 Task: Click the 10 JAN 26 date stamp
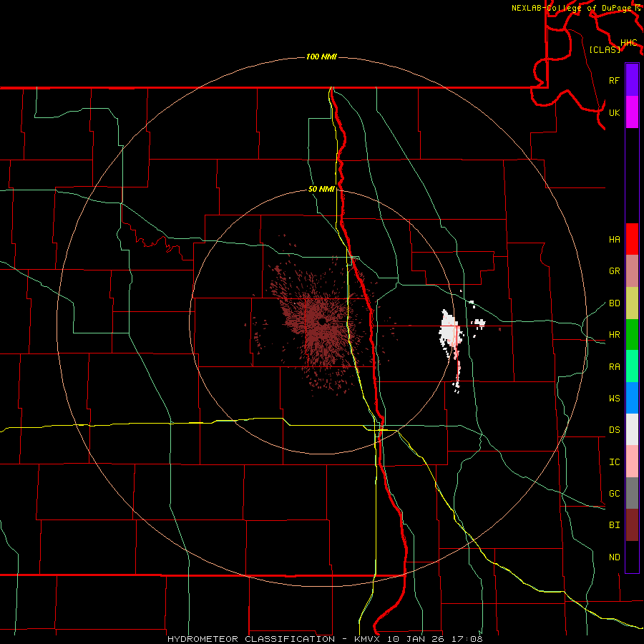[x=416, y=639]
